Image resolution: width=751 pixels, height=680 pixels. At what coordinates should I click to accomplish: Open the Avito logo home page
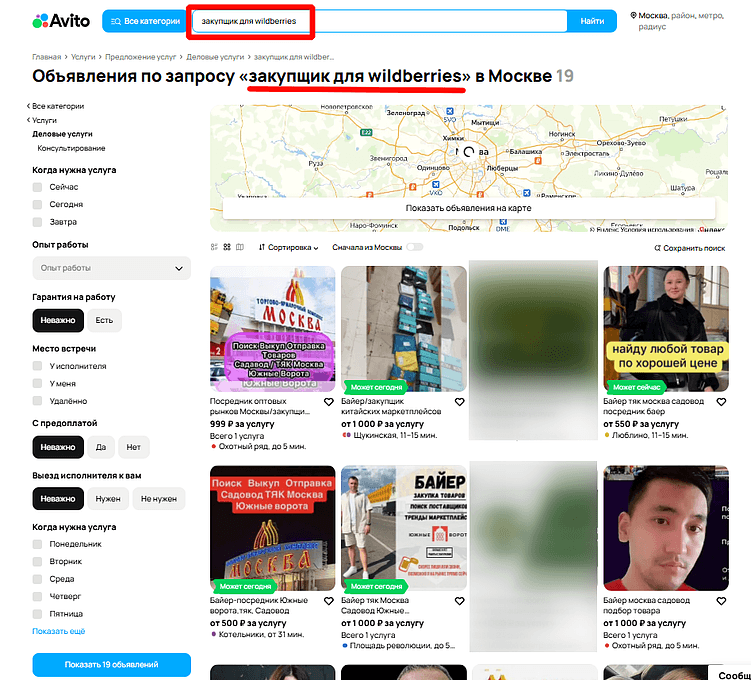(61, 21)
